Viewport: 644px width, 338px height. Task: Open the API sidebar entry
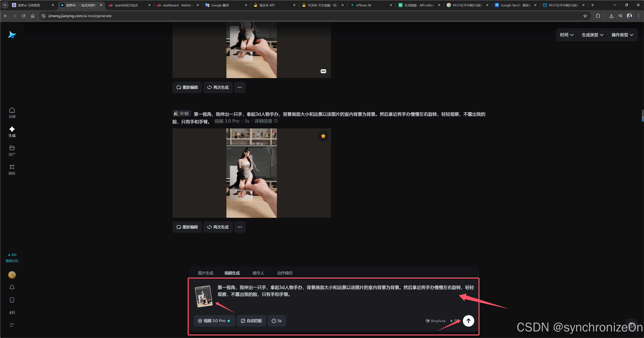12,312
